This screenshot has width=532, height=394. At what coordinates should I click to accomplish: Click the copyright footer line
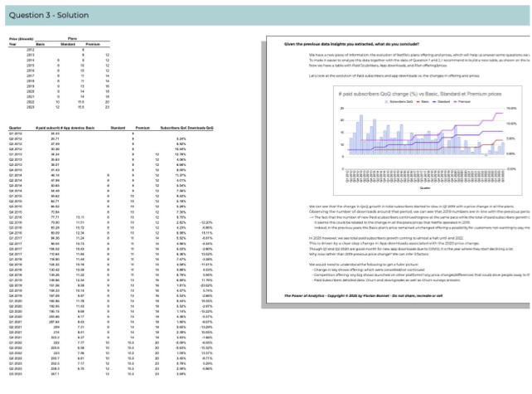[363, 296]
